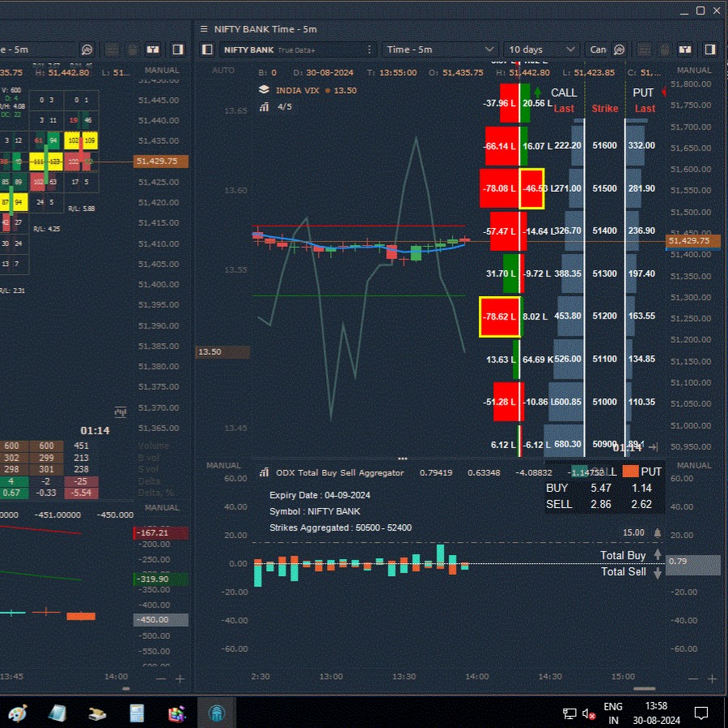Open the Notepad app from taskbar
728x728 pixels.
pyautogui.click(x=57, y=713)
